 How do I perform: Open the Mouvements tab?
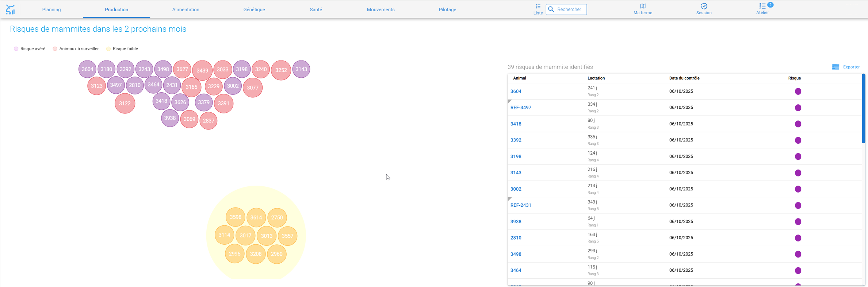pyautogui.click(x=381, y=9)
